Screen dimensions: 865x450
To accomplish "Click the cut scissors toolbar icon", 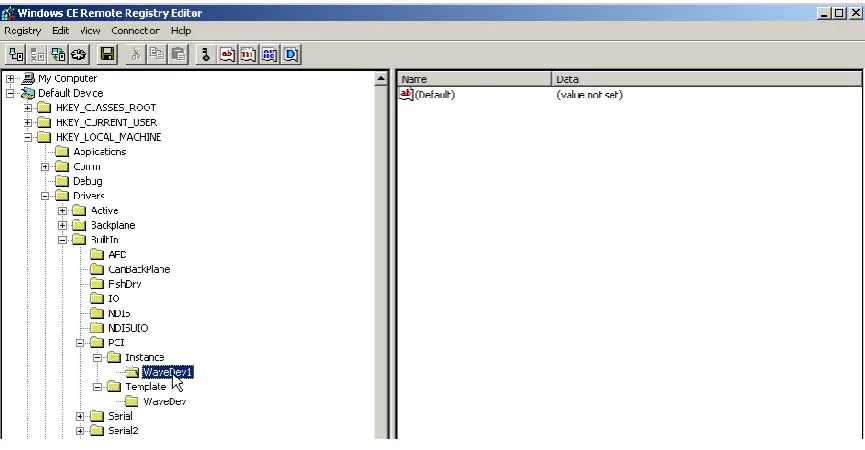I will pyautogui.click(x=136, y=54).
